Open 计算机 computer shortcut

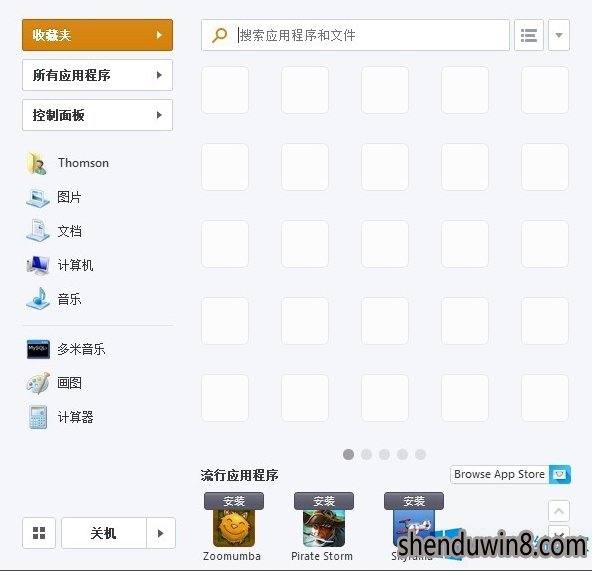[x=60, y=265]
